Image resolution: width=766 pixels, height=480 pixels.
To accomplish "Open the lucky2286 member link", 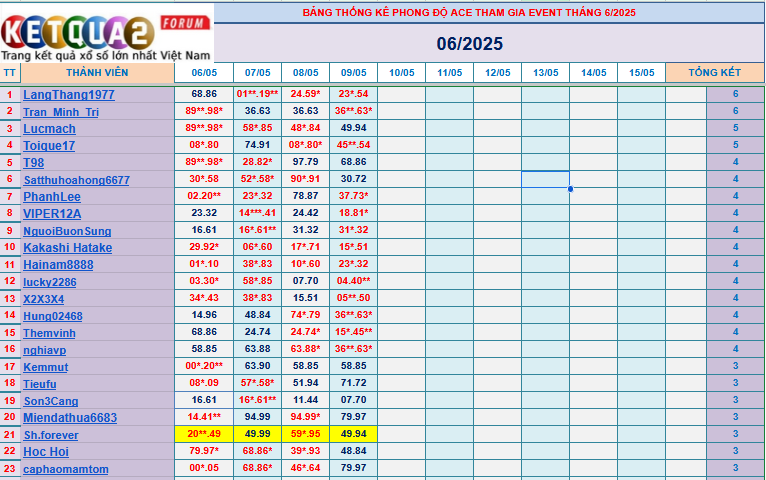I will tap(50, 282).
